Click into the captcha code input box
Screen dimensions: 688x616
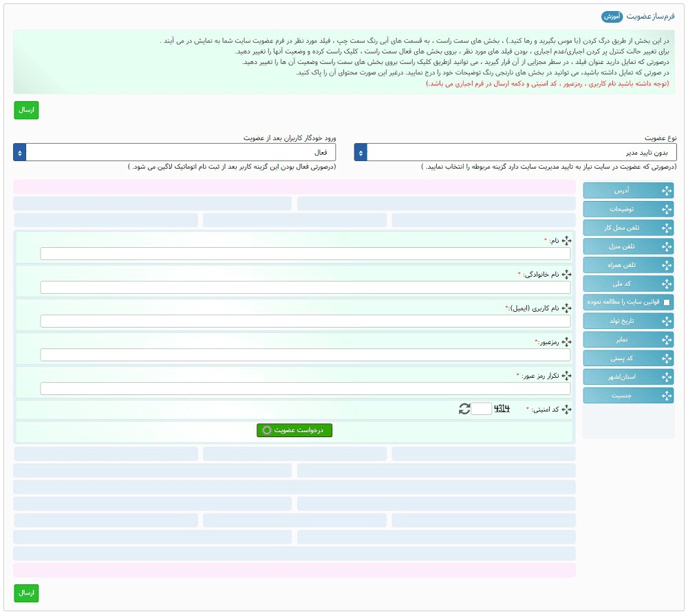[482, 409]
